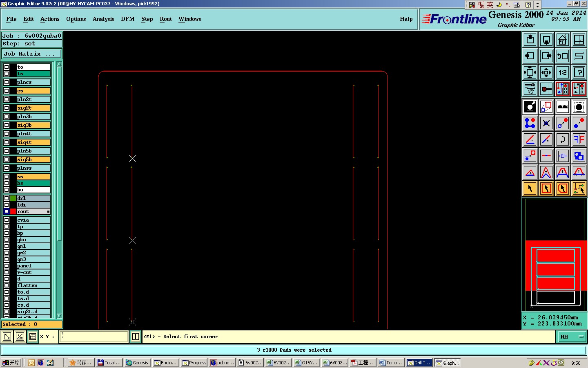The image size is (588, 368).
Task: Toggle checkbox for layer ts
Action: [x=7, y=74]
